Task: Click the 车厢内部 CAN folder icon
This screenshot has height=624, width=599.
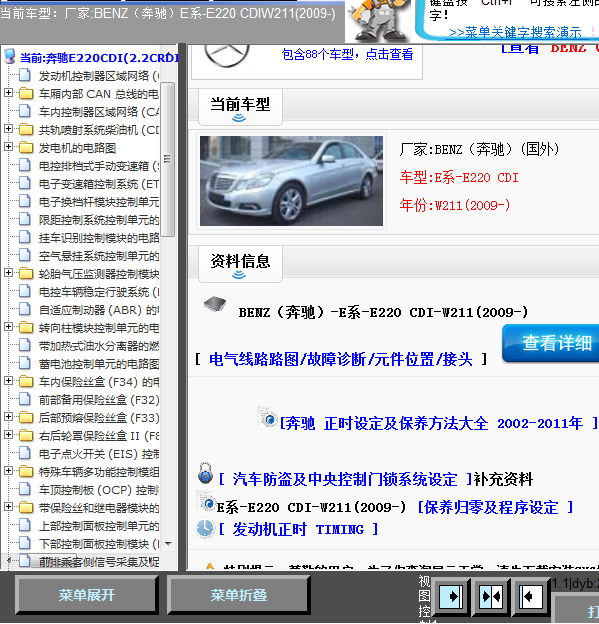Action: [26, 94]
